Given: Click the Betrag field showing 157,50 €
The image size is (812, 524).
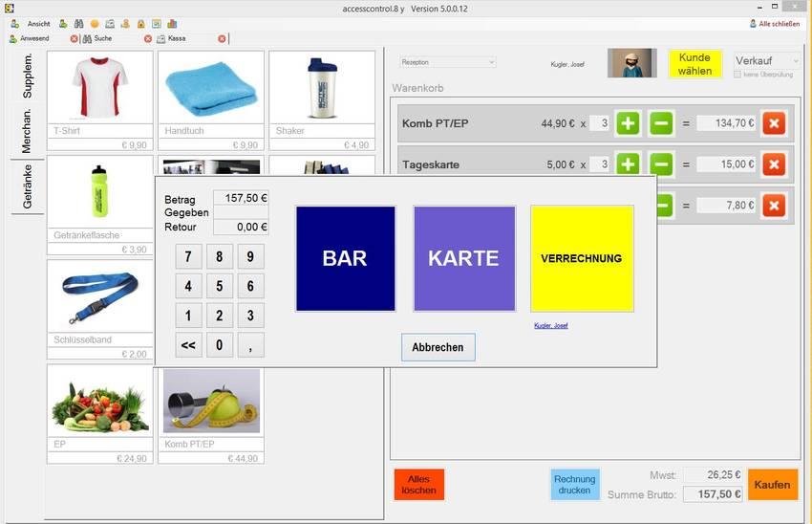Looking at the screenshot, I should (241, 198).
